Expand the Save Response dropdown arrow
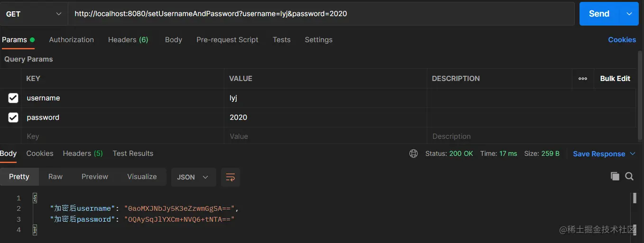Screen dimensions: 644x243 pyautogui.click(x=633, y=154)
